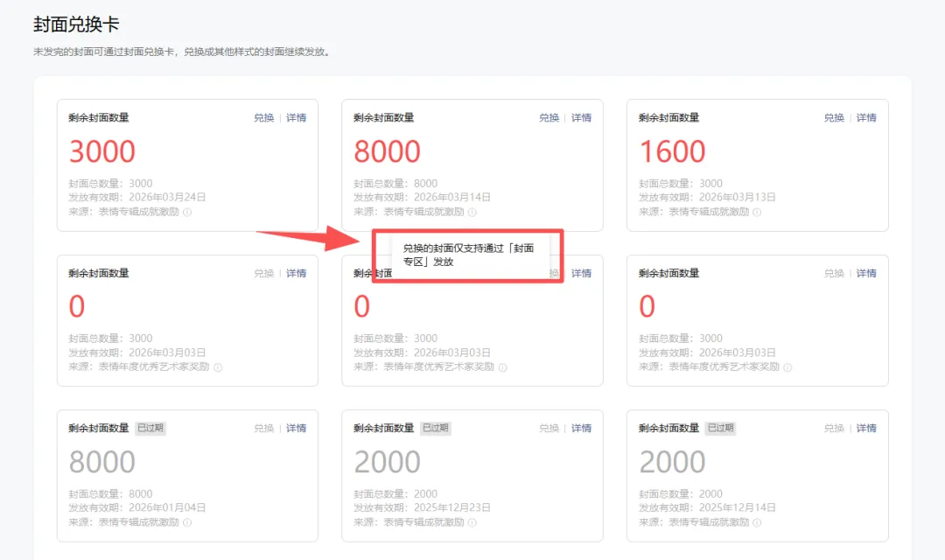Click grey 2000 on the 2025年12月23日 card
This screenshot has height=560, width=945.
387,462
